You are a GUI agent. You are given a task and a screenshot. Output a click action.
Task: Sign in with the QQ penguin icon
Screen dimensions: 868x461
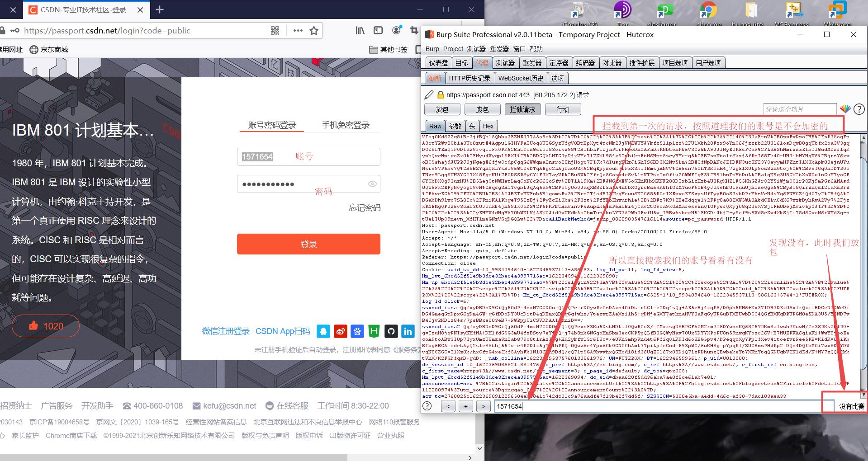[323, 331]
